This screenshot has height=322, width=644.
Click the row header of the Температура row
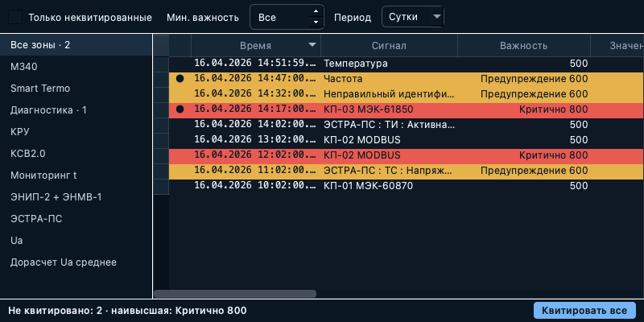161,64
